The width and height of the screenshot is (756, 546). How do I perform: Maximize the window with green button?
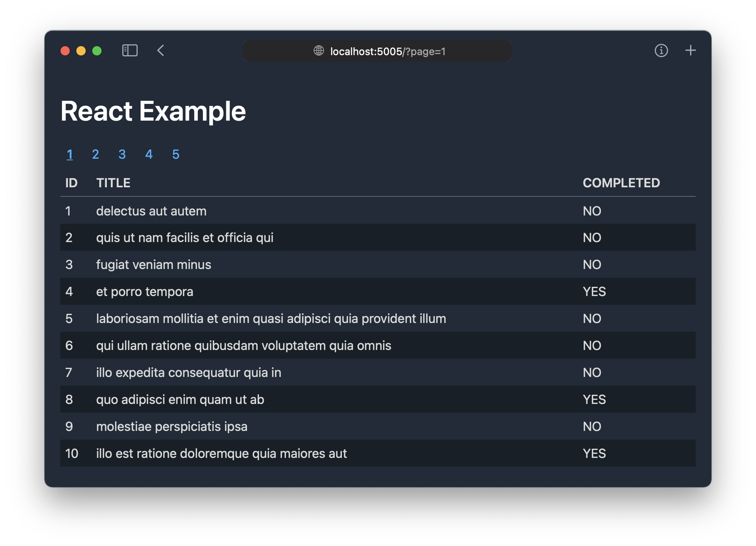[x=97, y=51]
